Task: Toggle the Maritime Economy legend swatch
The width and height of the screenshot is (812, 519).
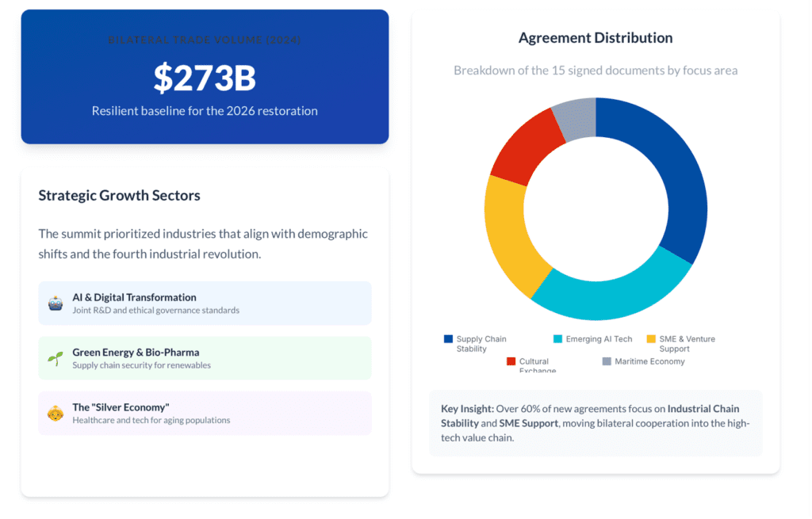Action: (x=607, y=361)
